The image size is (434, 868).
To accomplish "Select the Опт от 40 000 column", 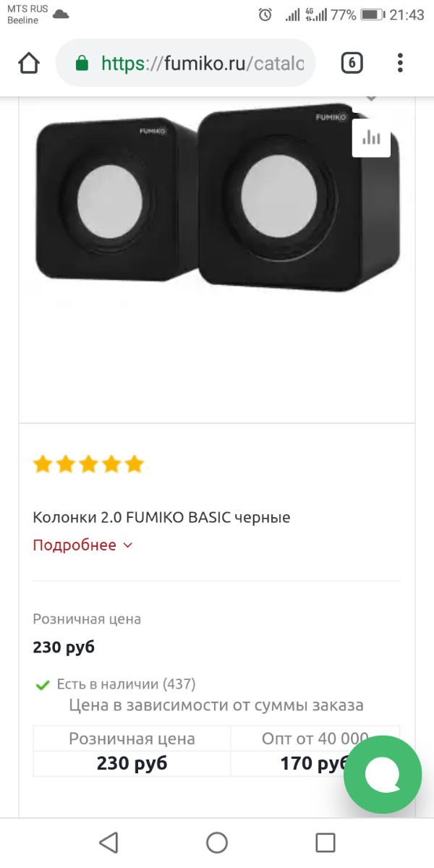I will click(x=315, y=739).
